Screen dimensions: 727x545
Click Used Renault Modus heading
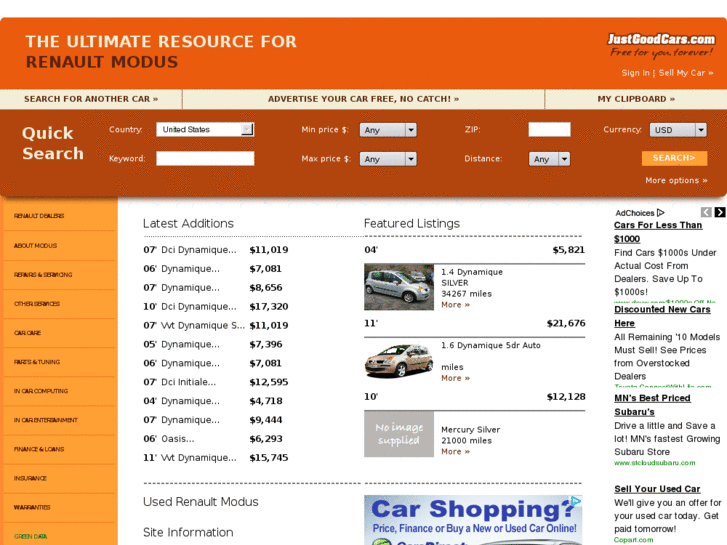(x=200, y=502)
